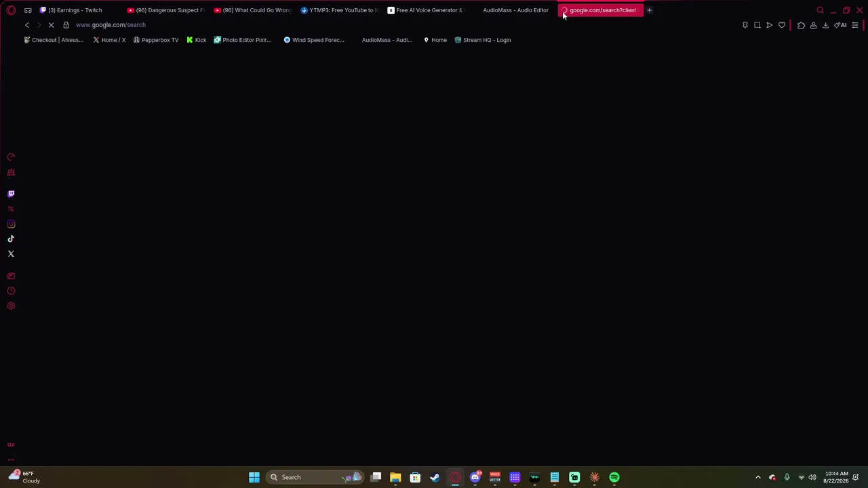Image resolution: width=868 pixels, height=488 pixels.
Task: Select the google.com/search loading tab
Action: (x=600, y=10)
